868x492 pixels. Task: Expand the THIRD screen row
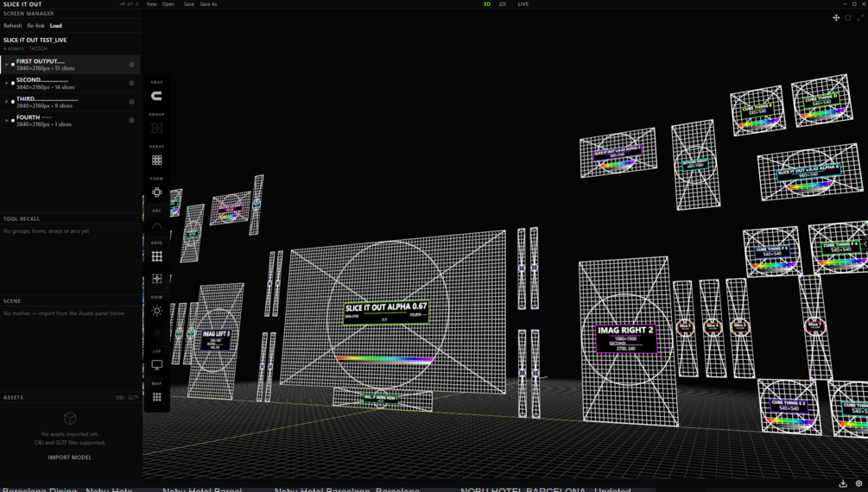[x=6, y=102]
